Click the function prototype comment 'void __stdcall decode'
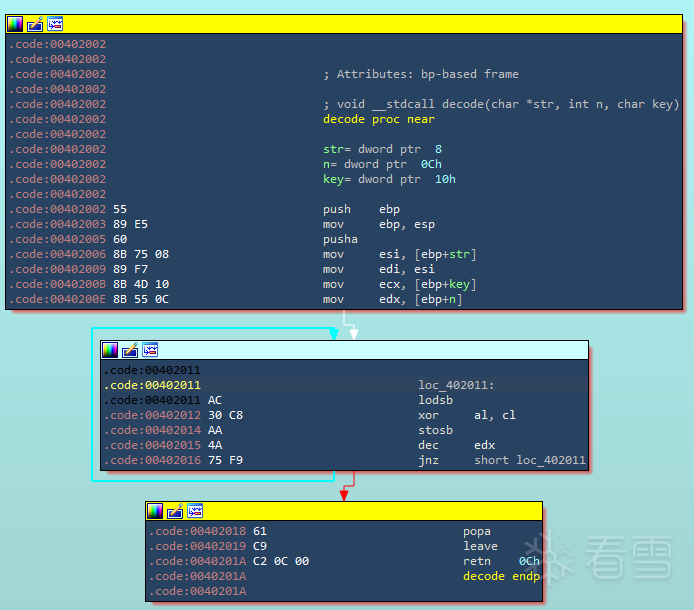Viewport: 694px width, 610px height. pyautogui.click(x=501, y=104)
